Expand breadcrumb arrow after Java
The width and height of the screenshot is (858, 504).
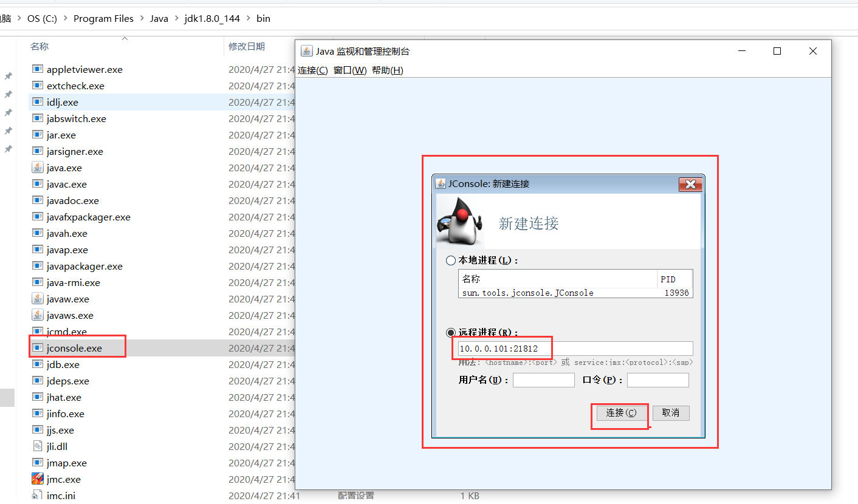(x=176, y=19)
